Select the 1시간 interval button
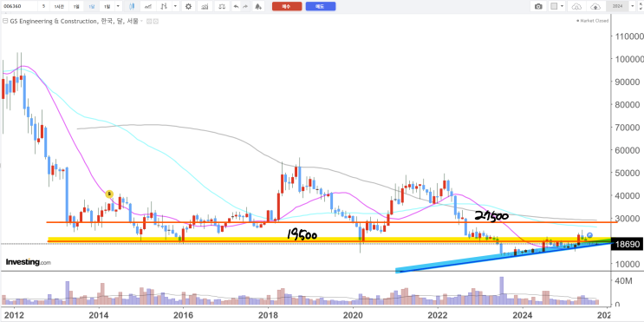This screenshot has height=322, width=644. pyautogui.click(x=59, y=6)
